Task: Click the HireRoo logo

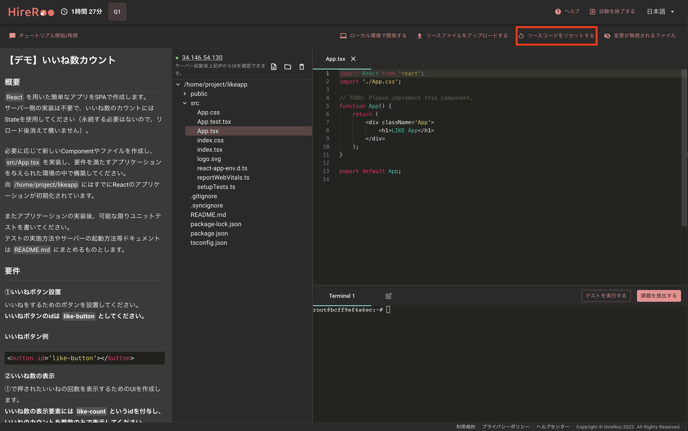Action: pyautogui.click(x=31, y=12)
